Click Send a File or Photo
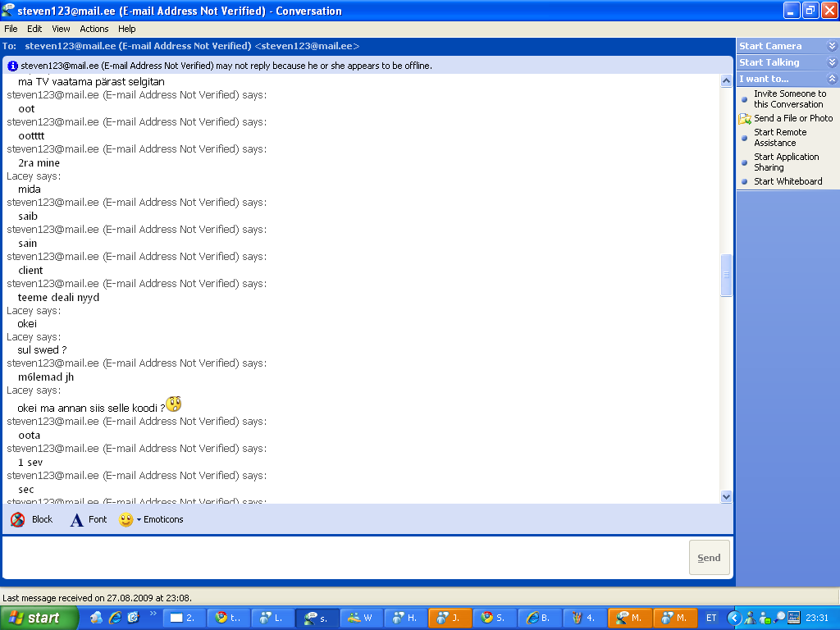840x630 pixels. pos(792,118)
